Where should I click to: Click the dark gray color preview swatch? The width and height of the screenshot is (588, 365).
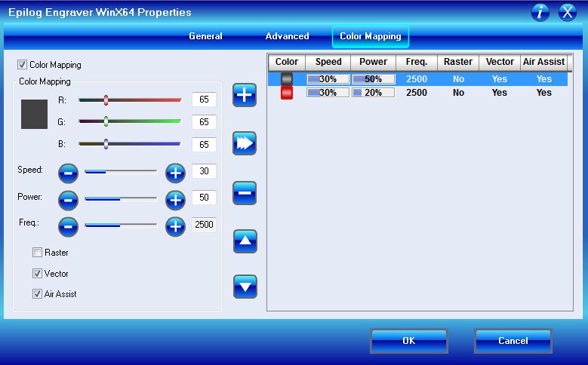pos(34,114)
